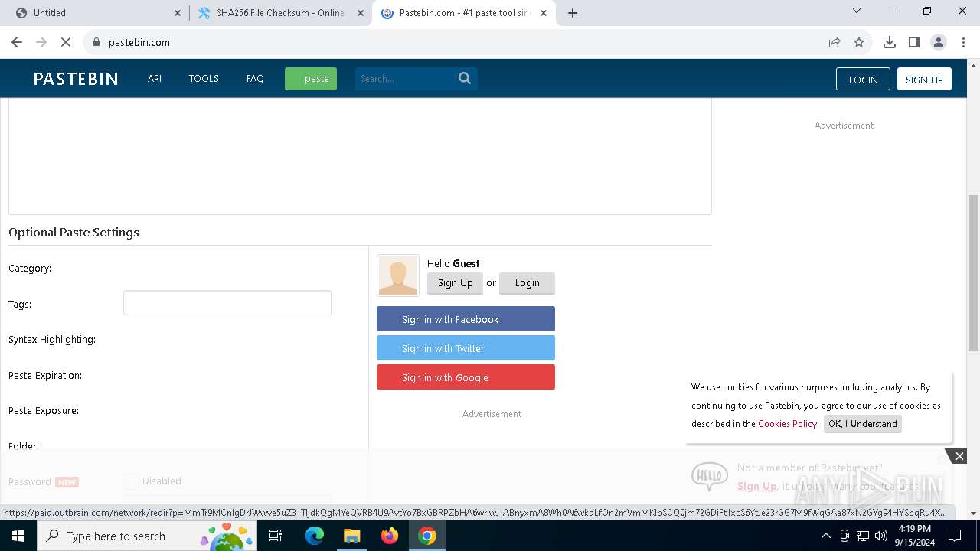Screen dimensions: 980x551
Task: Click the page vertical scrollbar
Action: tap(973, 272)
